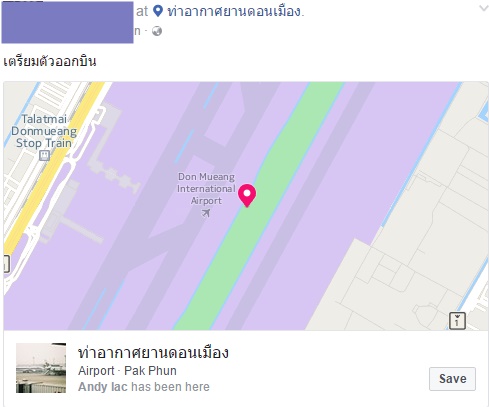Open the map info icon
The image size is (489, 407).
point(457,321)
